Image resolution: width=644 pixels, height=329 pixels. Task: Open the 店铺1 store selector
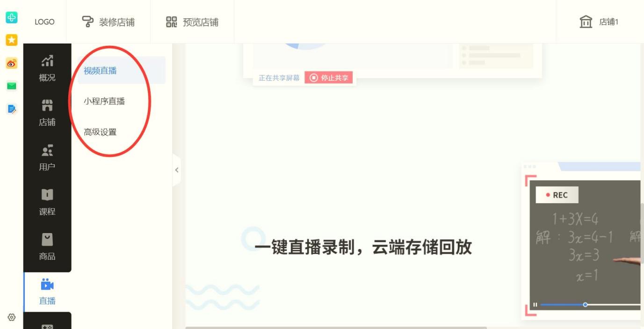point(599,22)
